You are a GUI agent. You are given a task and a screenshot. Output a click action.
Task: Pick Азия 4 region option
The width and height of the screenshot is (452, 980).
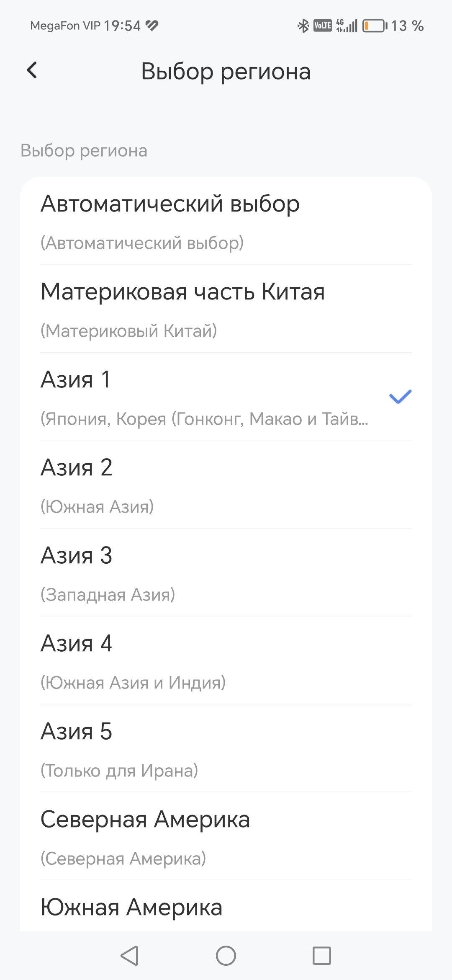tap(226, 661)
